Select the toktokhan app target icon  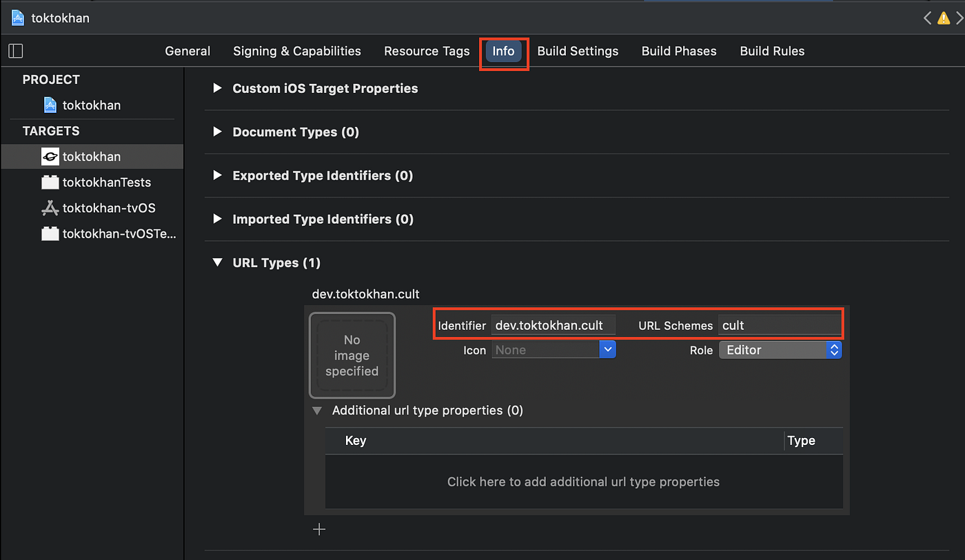[x=50, y=156]
